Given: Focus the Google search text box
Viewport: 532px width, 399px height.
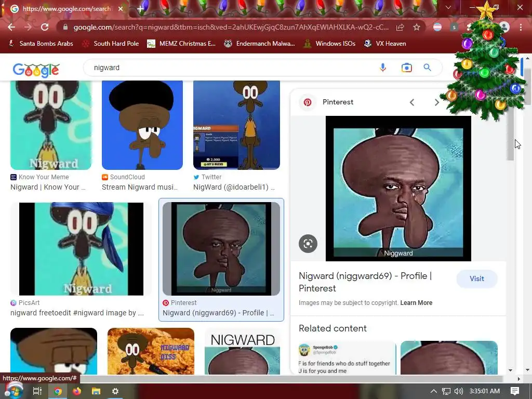Looking at the screenshot, I should tap(231, 68).
